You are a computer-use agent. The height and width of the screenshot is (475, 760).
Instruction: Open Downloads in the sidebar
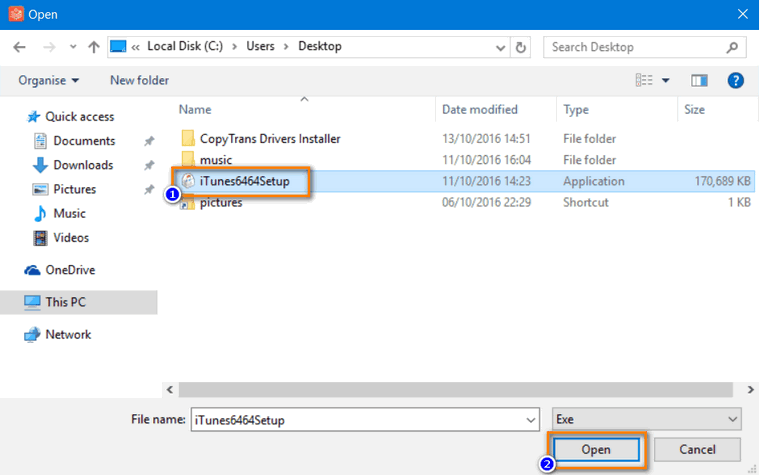tap(83, 165)
